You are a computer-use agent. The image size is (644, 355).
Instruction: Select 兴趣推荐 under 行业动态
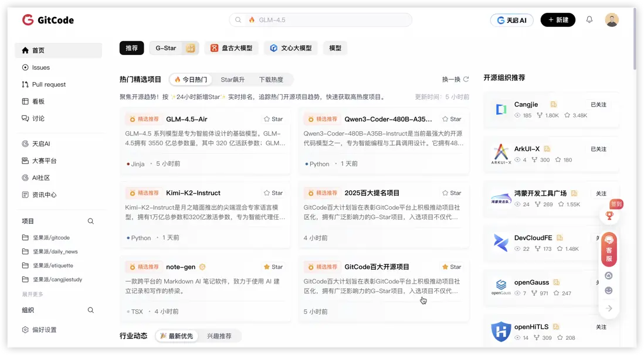219,336
